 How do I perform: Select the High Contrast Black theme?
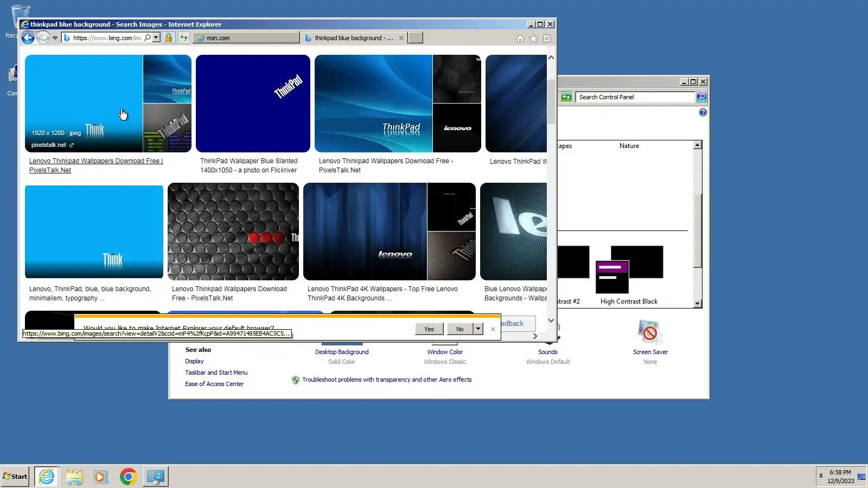pos(629,275)
